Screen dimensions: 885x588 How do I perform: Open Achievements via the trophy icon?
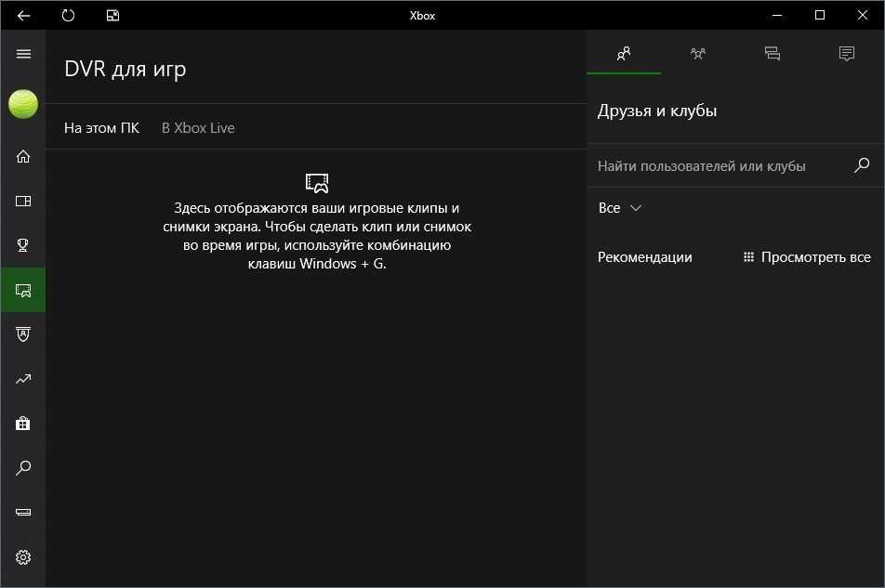(x=23, y=245)
